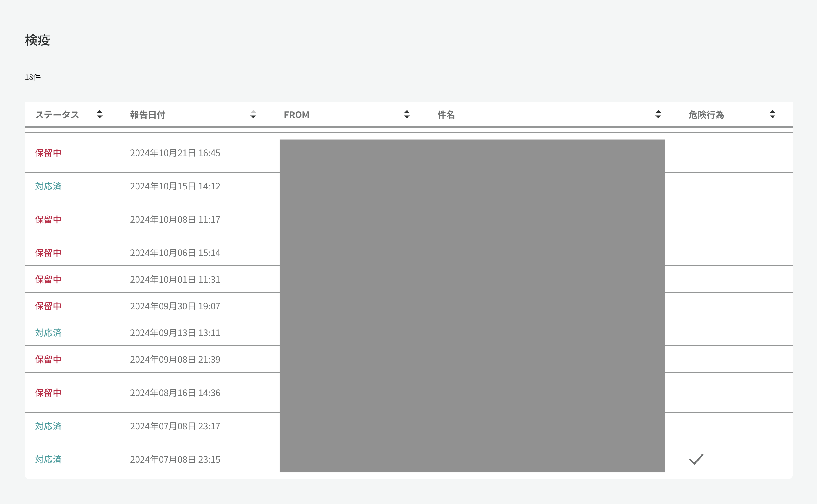
Task: Sort by 危険行為 column sort arrows
Action: coord(772,114)
